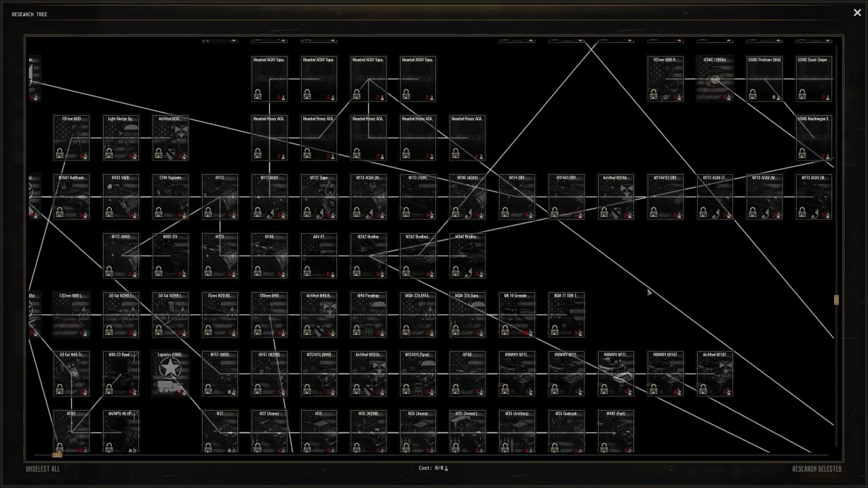
Task: Close the Research Tree window
Action: pyautogui.click(x=857, y=13)
